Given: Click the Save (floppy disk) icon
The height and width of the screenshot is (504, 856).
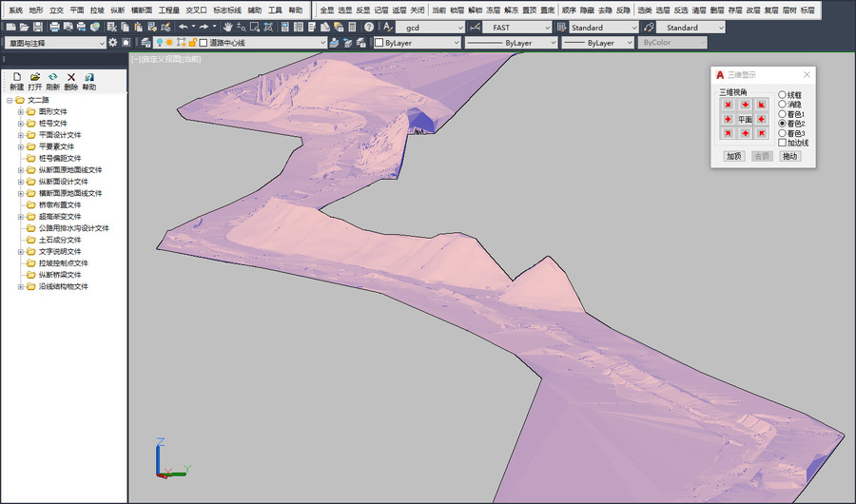Looking at the screenshot, I should point(38,27).
